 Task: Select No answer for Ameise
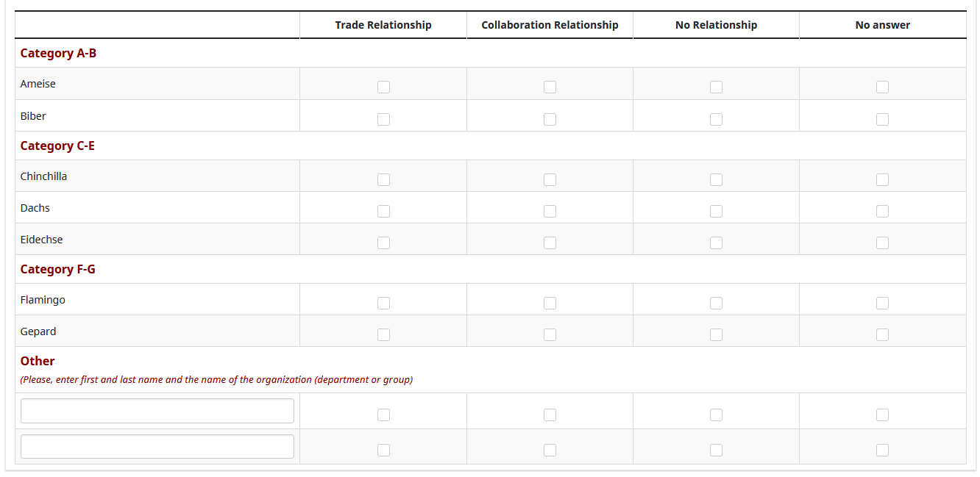click(882, 87)
